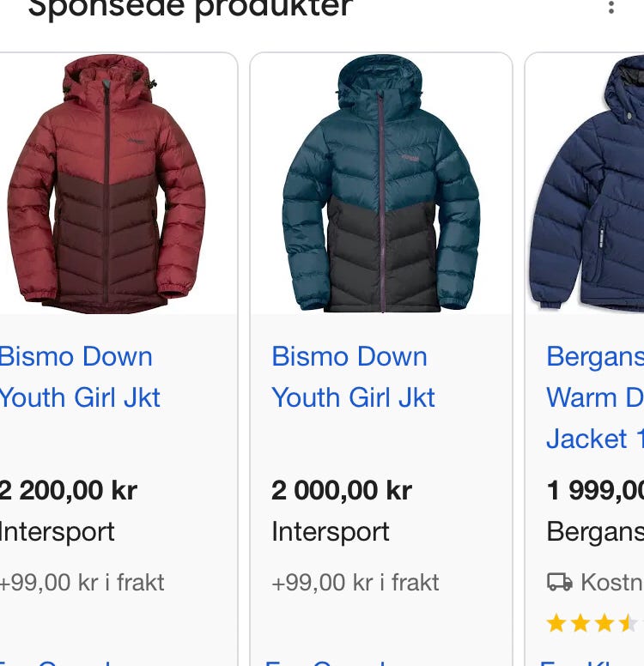Image resolution: width=644 pixels, height=666 pixels.
Task: Click the delivery truck icon on Bergans listing
Action: pyautogui.click(x=560, y=582)
